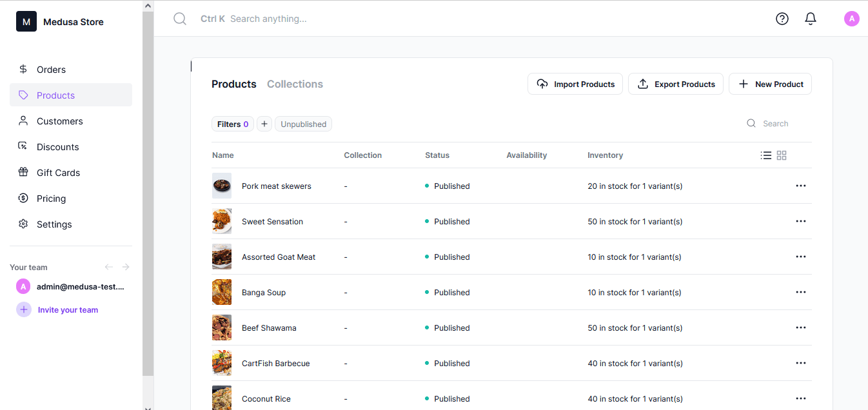
Task: Open Filters dropdown
Action: click(x=232, y=124)
